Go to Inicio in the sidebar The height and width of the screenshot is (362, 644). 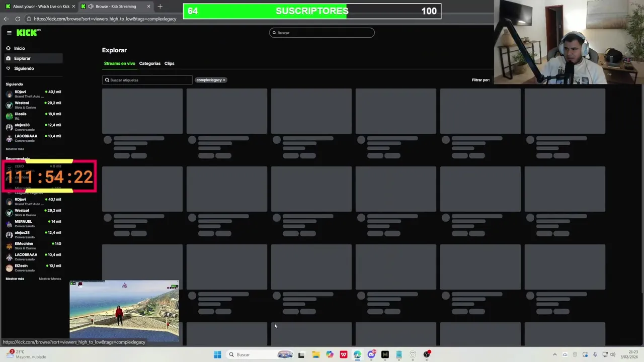(x=33, y=48)
